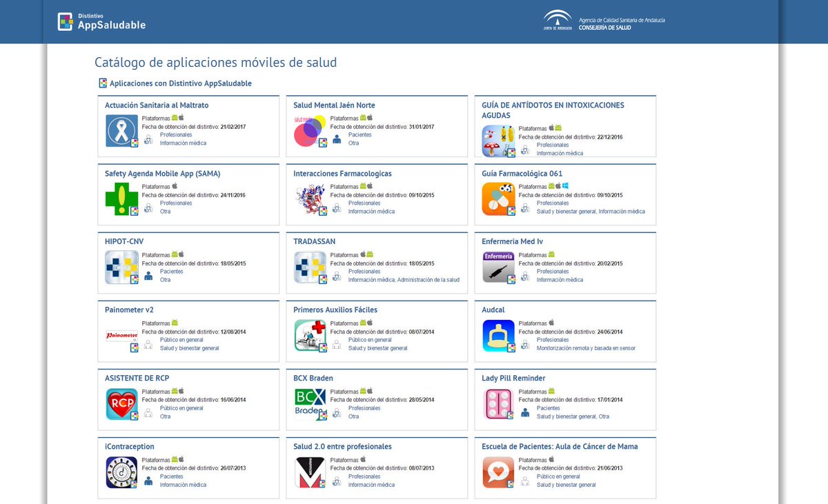Click Información médica, Administración de la salud
Screen dimensions: 828x504
404,280
